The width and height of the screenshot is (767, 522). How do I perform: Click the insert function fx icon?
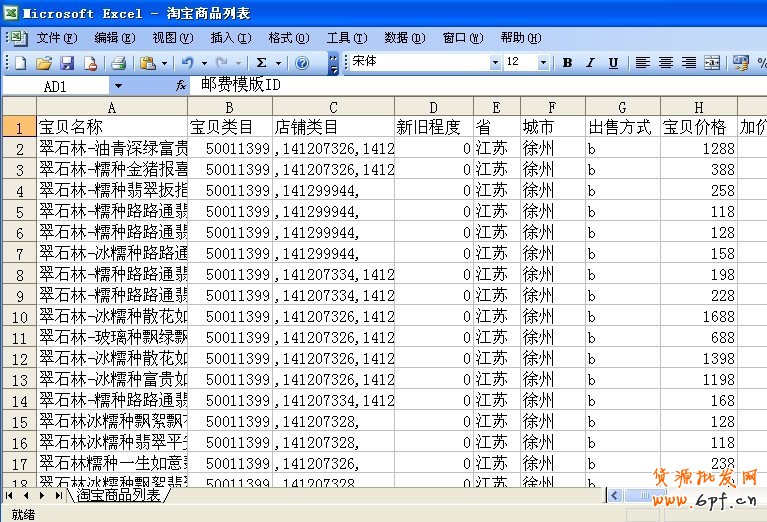tap(181, 86)
